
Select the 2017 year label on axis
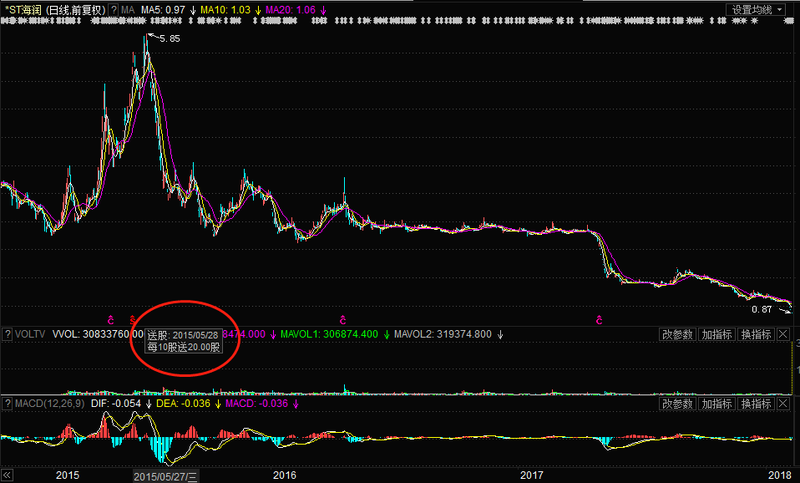[x=532, y=475]
